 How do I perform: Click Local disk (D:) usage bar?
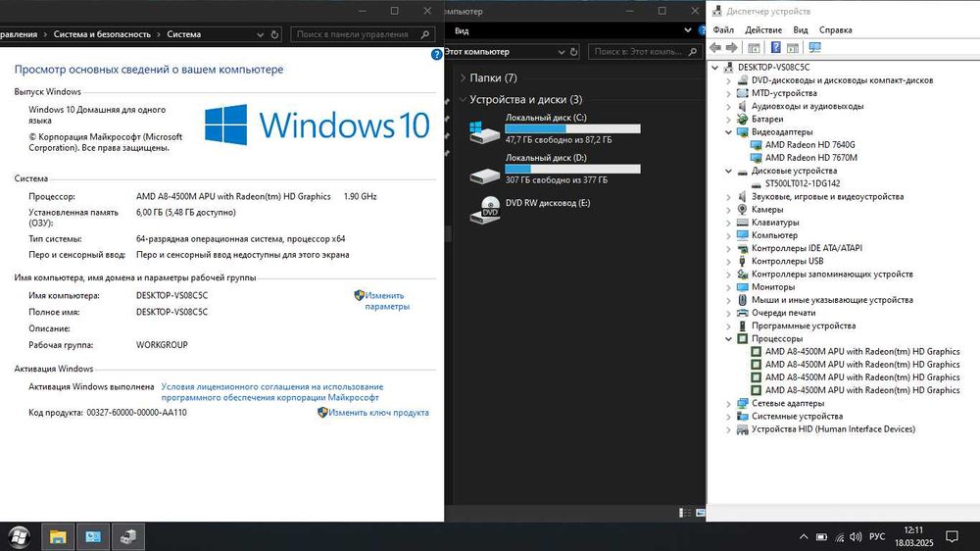click(572, 169)
